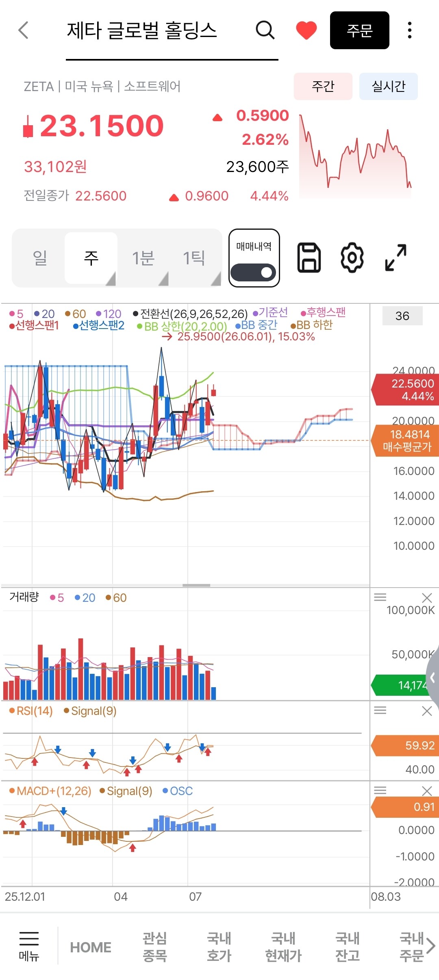This screenshot has width=439, height=980.
Task: Open MACD panel hamburger menu icon
Action: (x=380, y=791)
